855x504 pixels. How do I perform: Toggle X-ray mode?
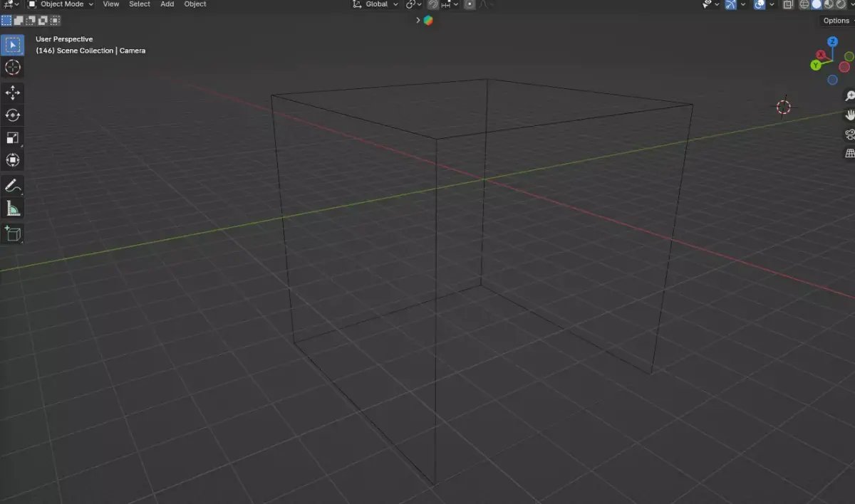pos(788,4)
